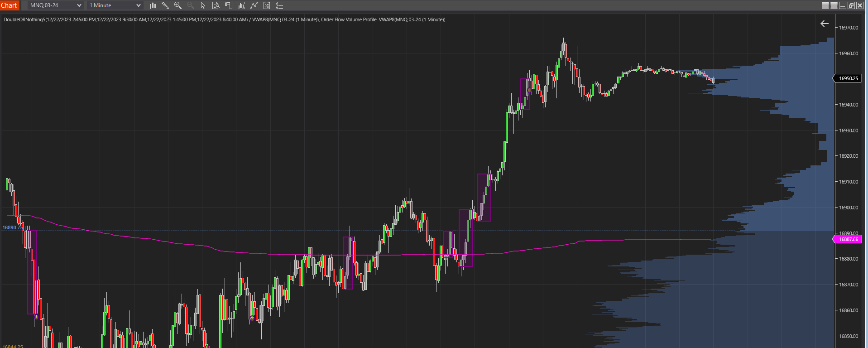Open the Strategies icon in toolbar

(254, 5)
